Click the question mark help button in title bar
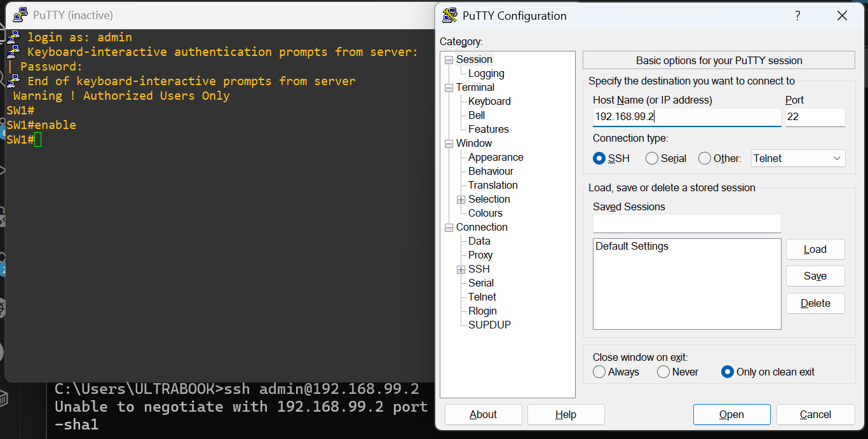Screen dimensions: 868x439 797,16
